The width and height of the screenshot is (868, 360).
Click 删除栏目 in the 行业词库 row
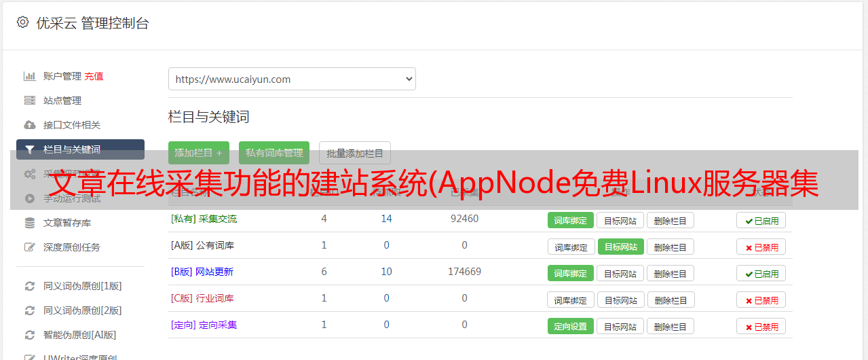click(x=670, y=300)
